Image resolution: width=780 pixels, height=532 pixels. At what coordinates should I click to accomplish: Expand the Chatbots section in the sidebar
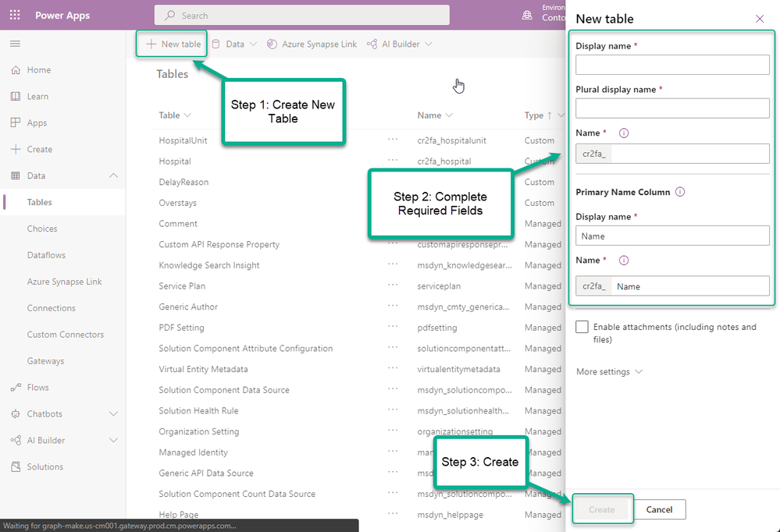click(113, 413)
